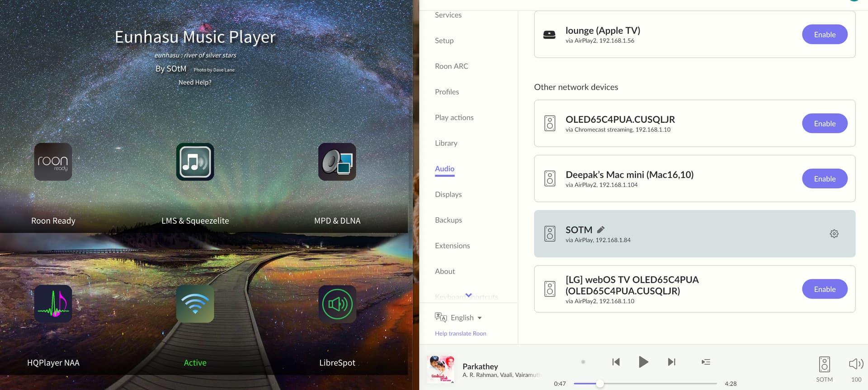Click the Parkathey track title
The height and width of the screenshot is (390, 868).
480,367
